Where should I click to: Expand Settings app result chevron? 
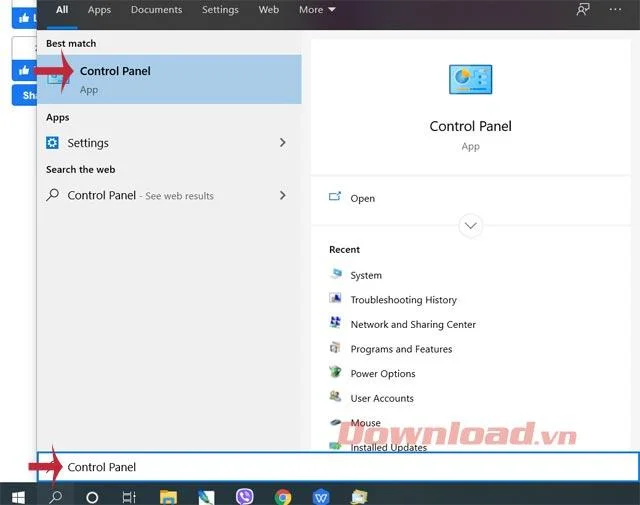282,142
